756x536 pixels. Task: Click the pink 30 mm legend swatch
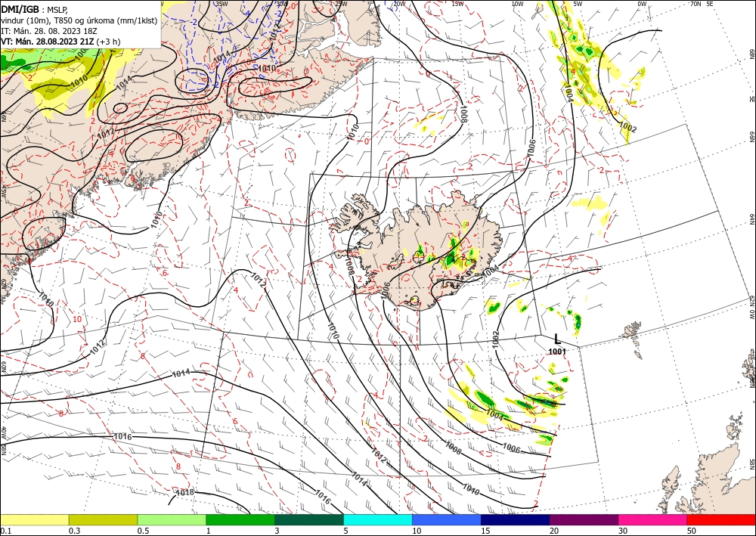(x=653, y=519)
